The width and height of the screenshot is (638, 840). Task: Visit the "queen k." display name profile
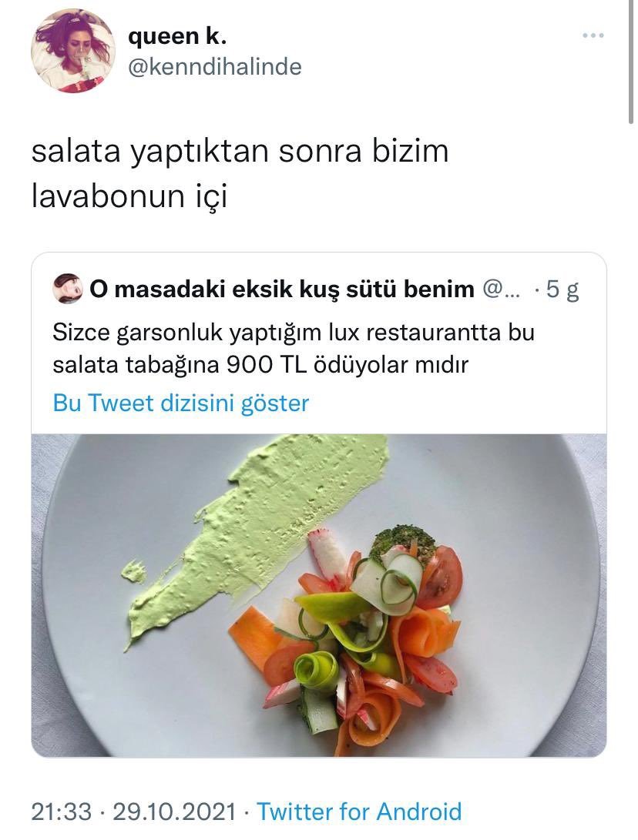(x=177, y=36)
